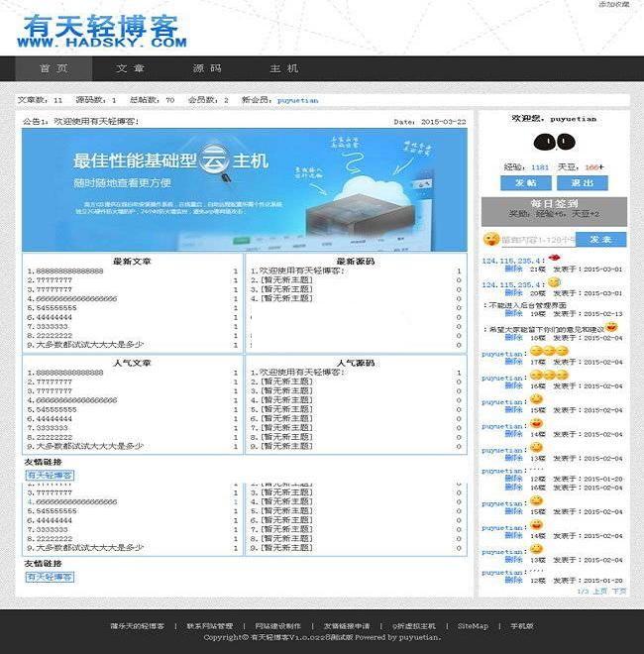Click the red lips emoji in first comment
The height and width of the screenshot is (654, 644).
coord(552,260)
